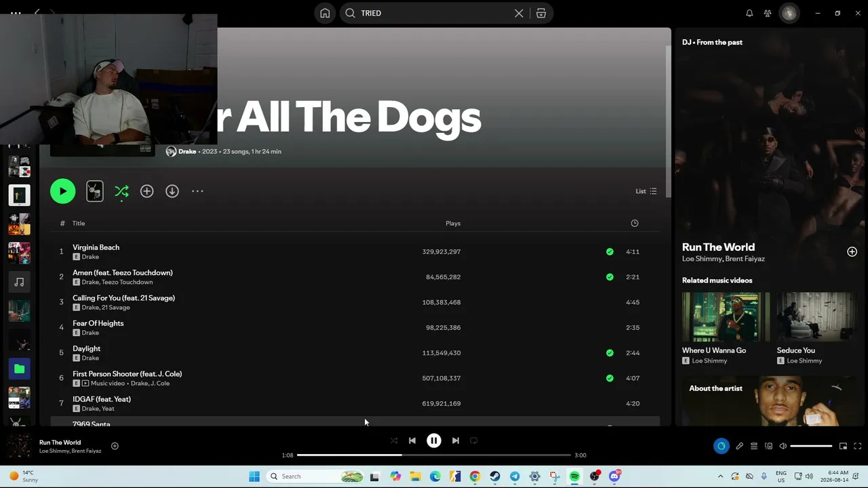868x488 pixels.
Task: Open notifications bell in Spotify top bar
Action: coord(749,13)
